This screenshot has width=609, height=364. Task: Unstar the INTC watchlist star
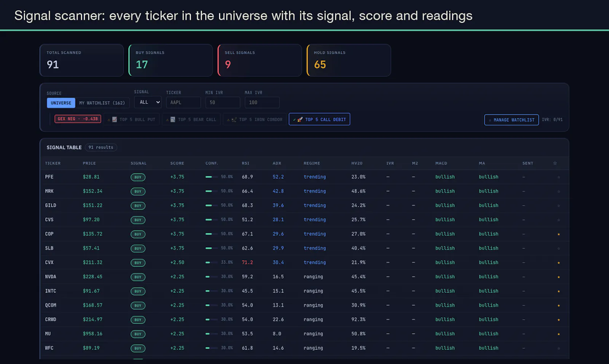click(558, 291)
